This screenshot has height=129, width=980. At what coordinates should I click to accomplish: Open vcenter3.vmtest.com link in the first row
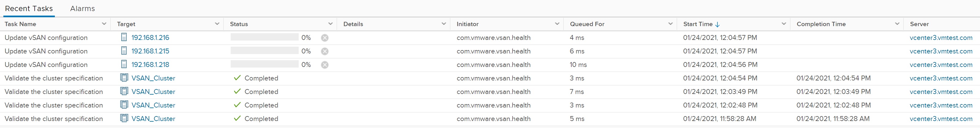pos(941,38)
